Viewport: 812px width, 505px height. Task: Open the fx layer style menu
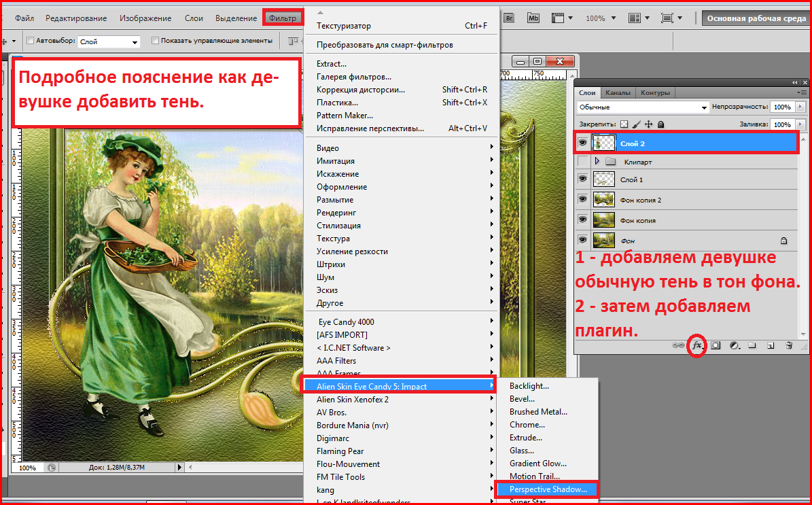click(x=697, y=345)
